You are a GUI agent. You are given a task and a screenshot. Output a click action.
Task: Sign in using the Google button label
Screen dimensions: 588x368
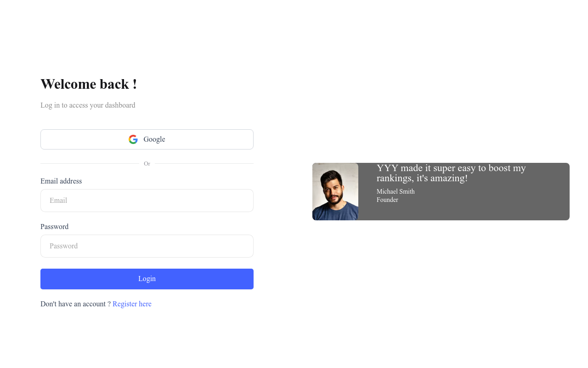[154, 139]
